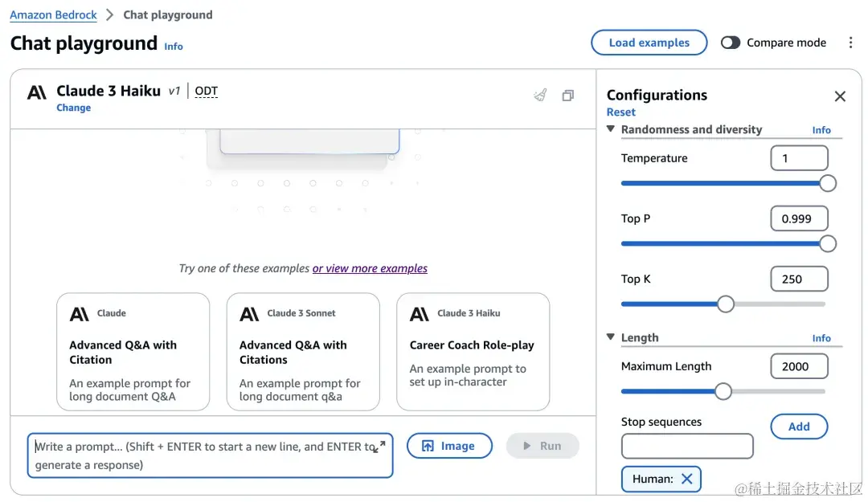Screen dimensions: 868x502
Task: Collapse the Length section
Action: tap(611, 337)
